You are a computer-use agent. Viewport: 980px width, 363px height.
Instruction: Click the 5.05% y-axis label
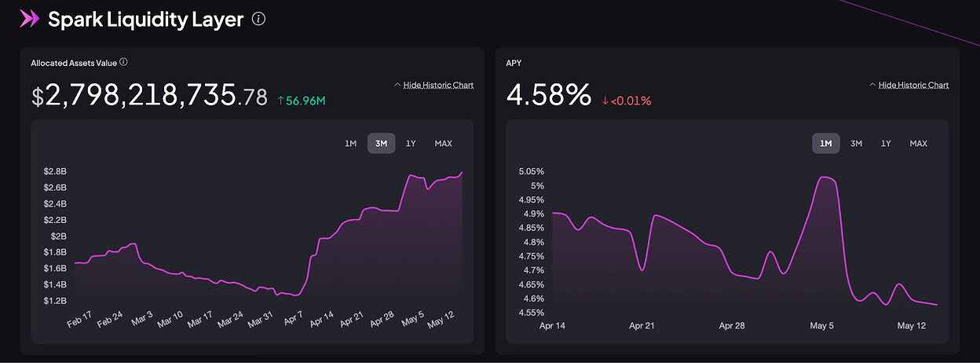[532, 171]
